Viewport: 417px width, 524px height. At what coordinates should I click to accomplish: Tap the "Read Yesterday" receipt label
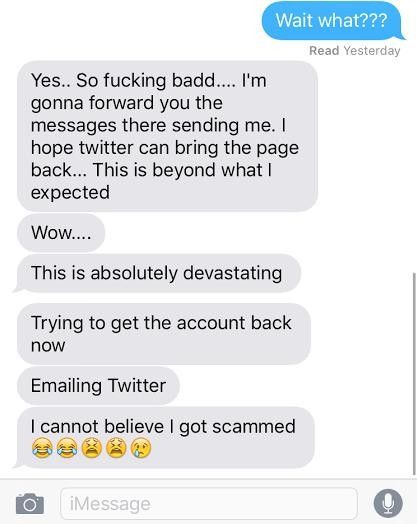(355, 51)
